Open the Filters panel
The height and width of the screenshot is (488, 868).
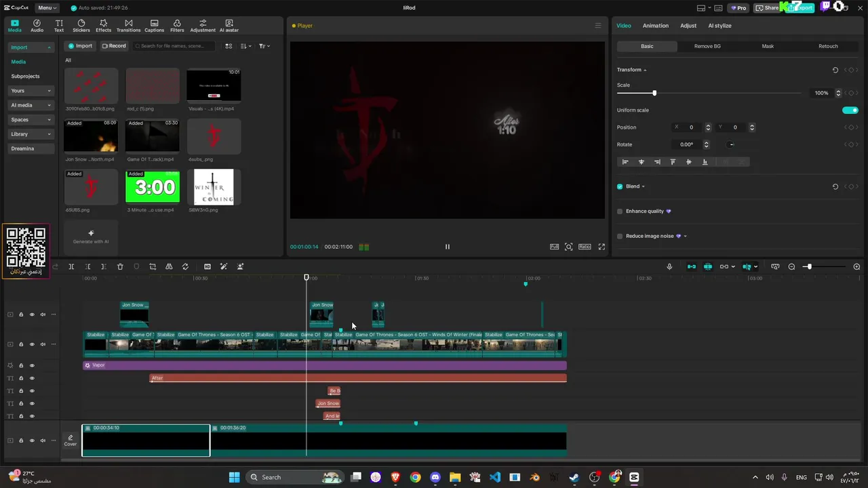coord(177,26)
